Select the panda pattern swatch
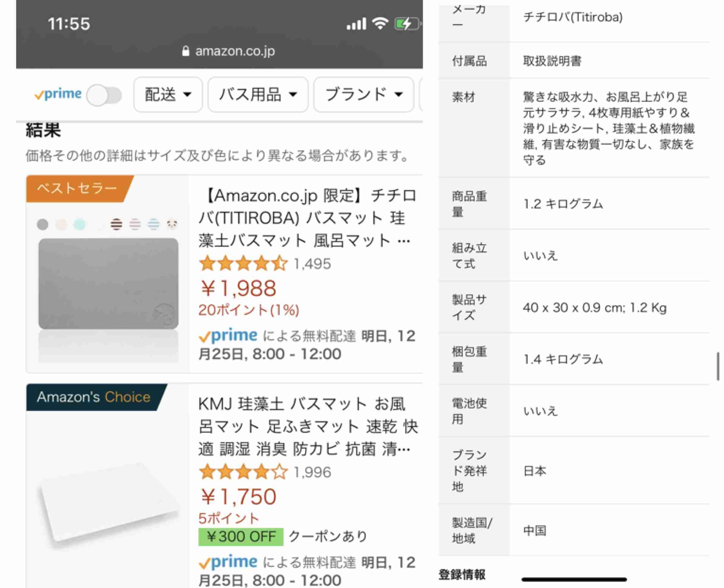Image resolution: width=724 pixels, height=588 pixels. click(x=172, y=224)
